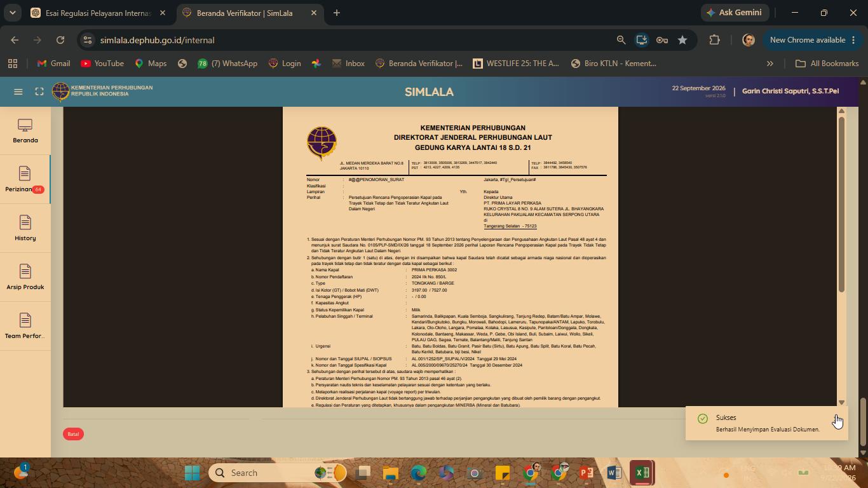Image resolution: width=868 pixels, height=488 pixels.
Task: Open the tab search dropdown arrow
Action: click(x=12, y=13)
